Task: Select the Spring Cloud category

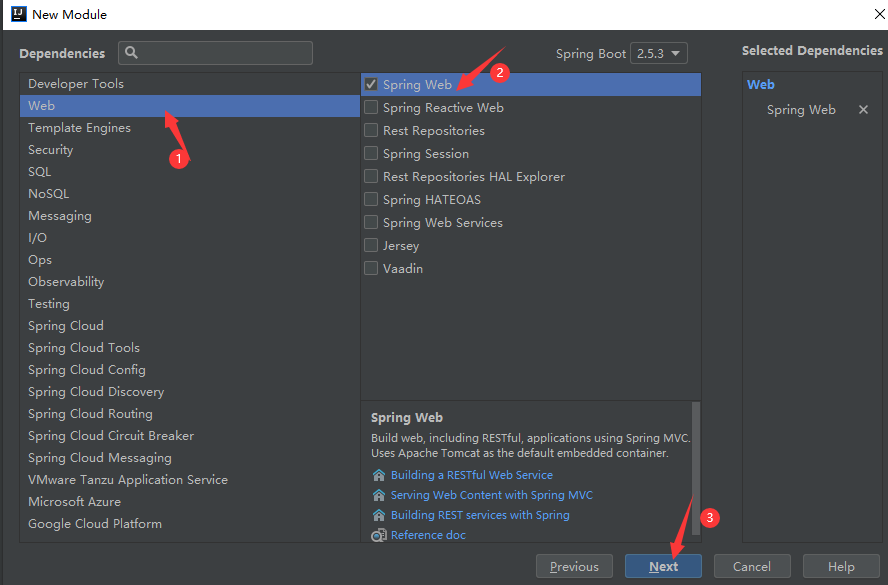Action: [x=190, y=326]
